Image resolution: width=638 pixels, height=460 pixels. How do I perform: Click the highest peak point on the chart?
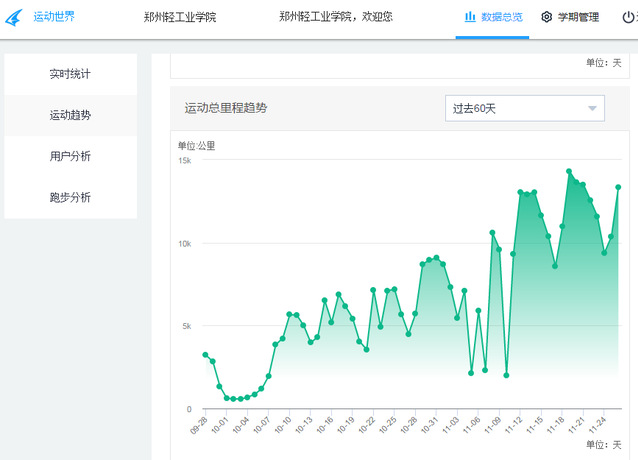coord(569,171)
